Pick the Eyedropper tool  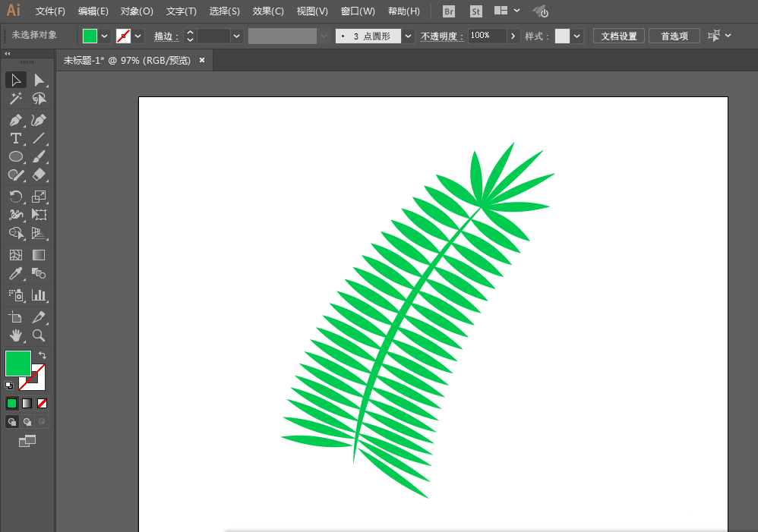(x=15, y=274)
